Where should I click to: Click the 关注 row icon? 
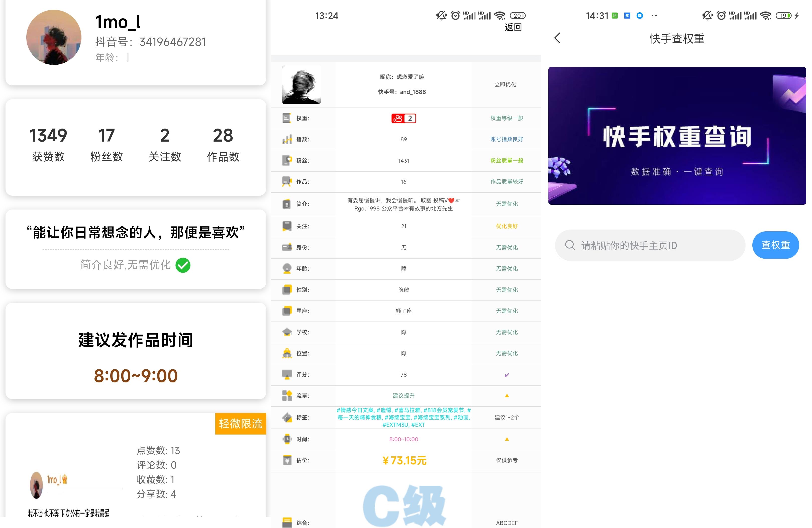[287, 226]
